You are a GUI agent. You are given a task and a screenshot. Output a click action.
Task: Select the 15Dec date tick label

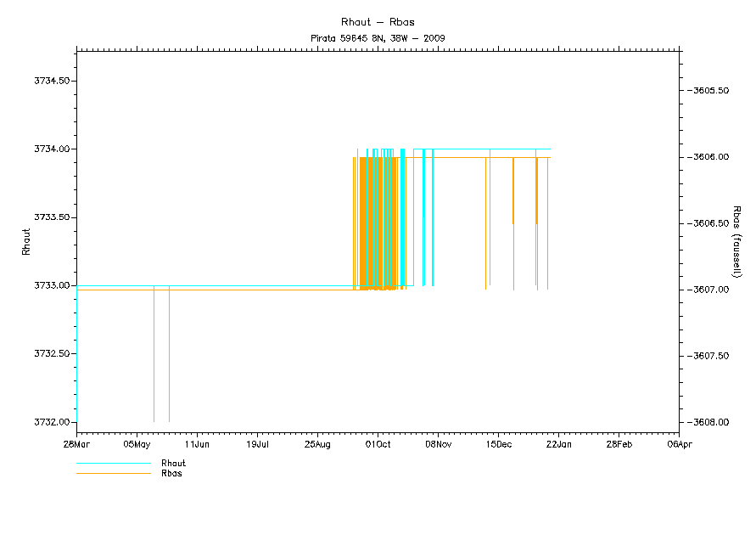coord(498,443)
